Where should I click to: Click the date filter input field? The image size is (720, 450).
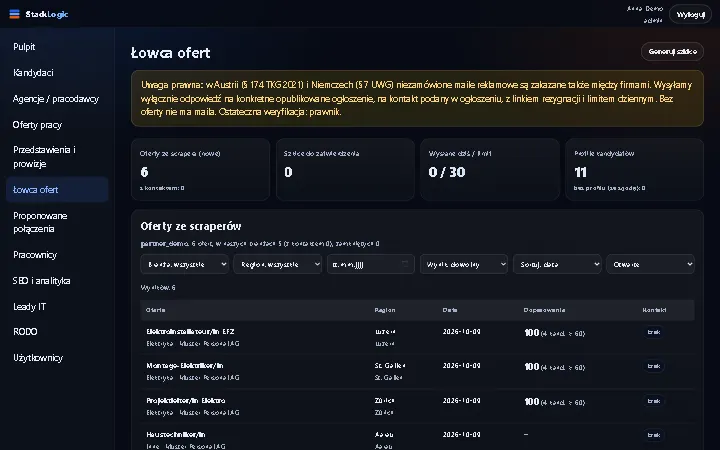(371, 264)
